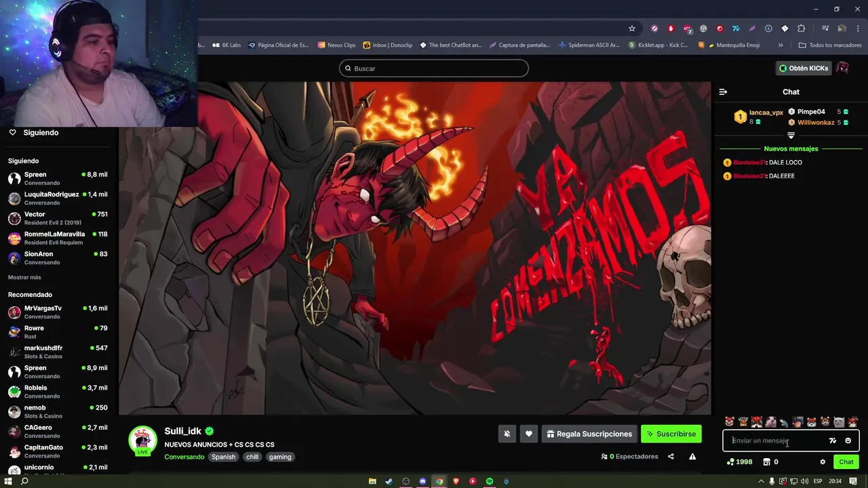Open Steam from the Windows taskbar
The height and width of the screenshot is (488, 868).
click(389, 481)
